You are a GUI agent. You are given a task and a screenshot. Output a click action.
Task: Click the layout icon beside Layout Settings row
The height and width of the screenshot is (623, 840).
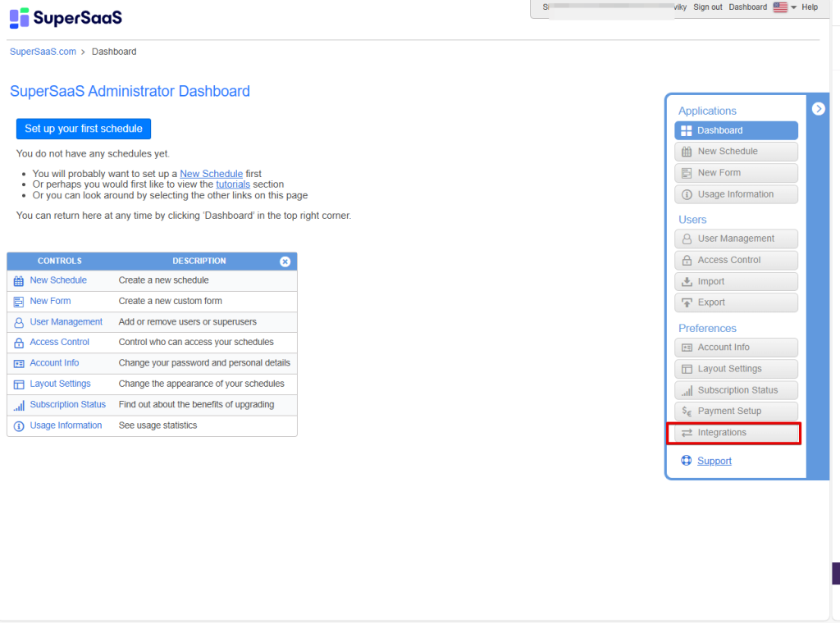(x=19, y=384)
